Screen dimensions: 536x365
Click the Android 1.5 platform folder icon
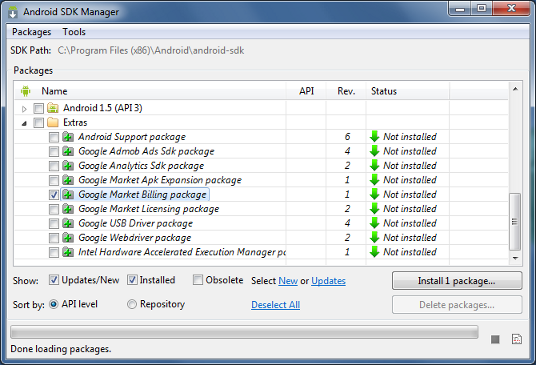click(x=53, y=108)
